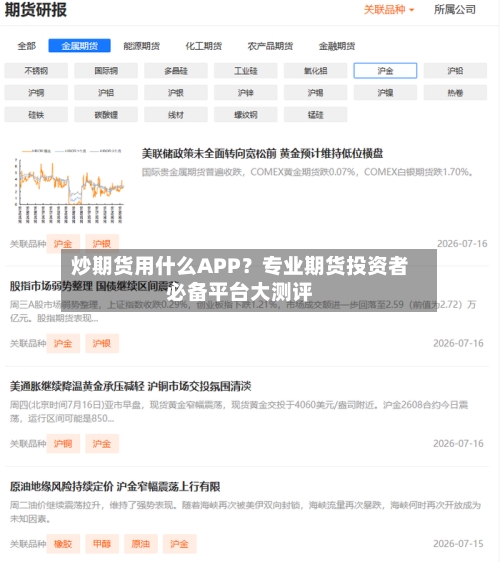
Task: Choose the 热卷 filter chip
Action: tap(455, 93)
